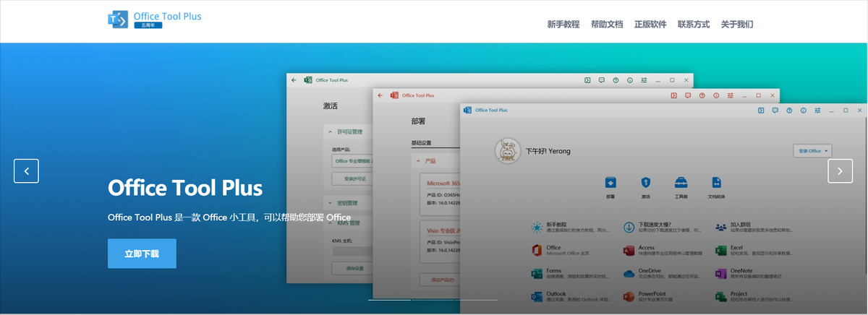The width and height of the screenshot is (868, 315).
Task: Open the 选择产品 combo box in 激活 window
Action: (352, 160)
